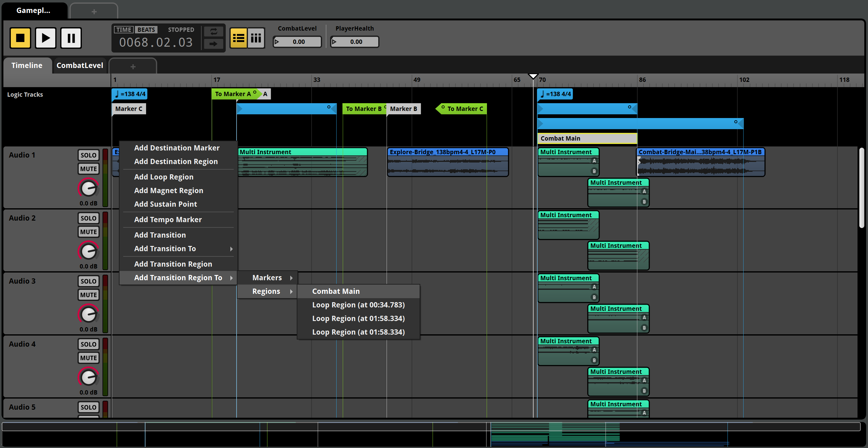Select the Explore-Bridge_138bpm4-4 audio clip
Viewport: 868px width, 448px height.
point(448,162)
